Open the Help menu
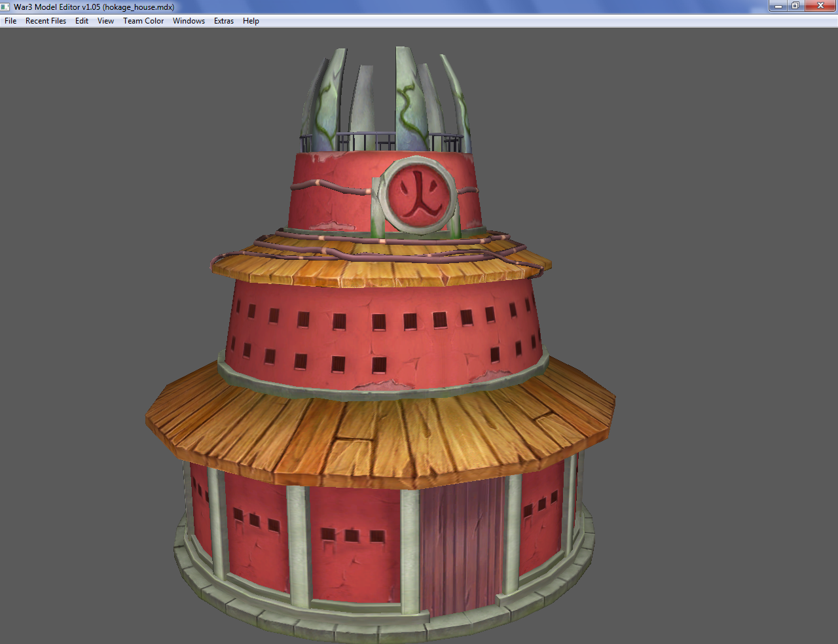 point(251,21)
